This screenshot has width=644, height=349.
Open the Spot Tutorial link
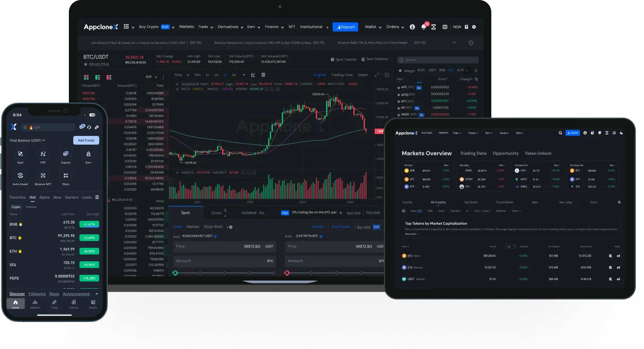coord(343,59)
